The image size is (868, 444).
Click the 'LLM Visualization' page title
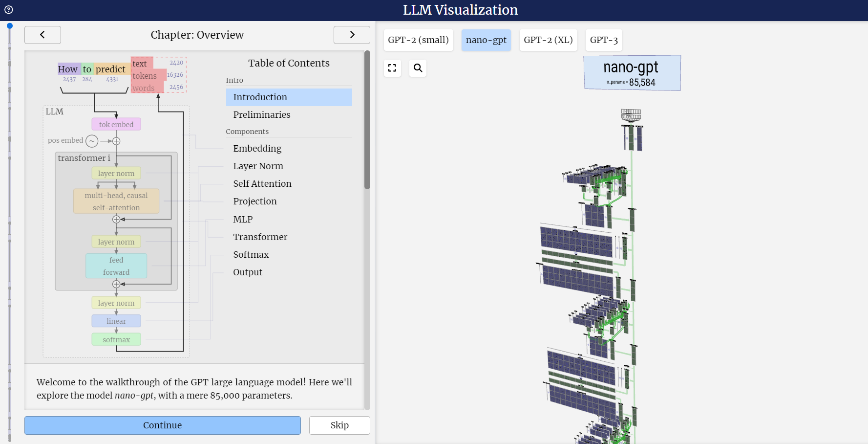tap(461, 10)
